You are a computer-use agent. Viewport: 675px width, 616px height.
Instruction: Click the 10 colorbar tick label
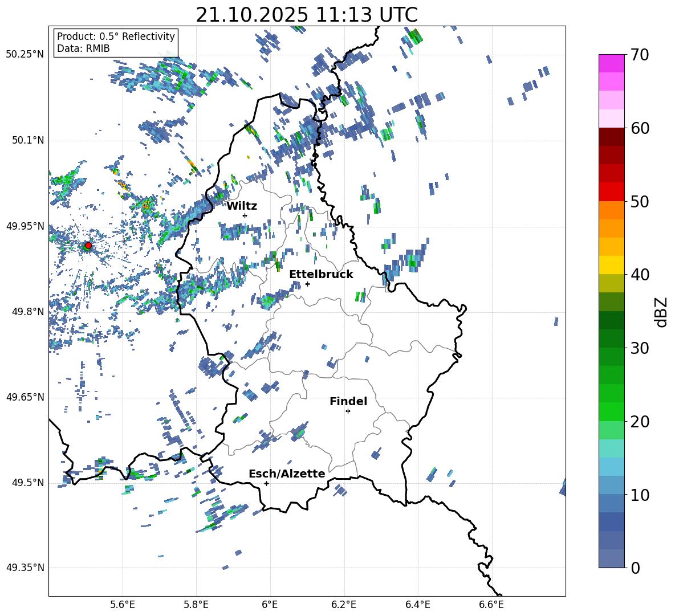point(640,495)
